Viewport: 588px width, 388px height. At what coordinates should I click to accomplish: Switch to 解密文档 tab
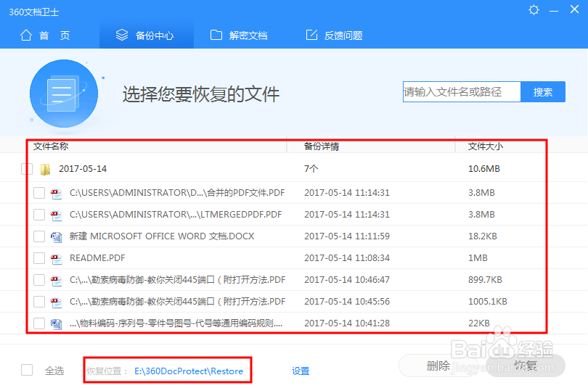(x=239, y=36)
